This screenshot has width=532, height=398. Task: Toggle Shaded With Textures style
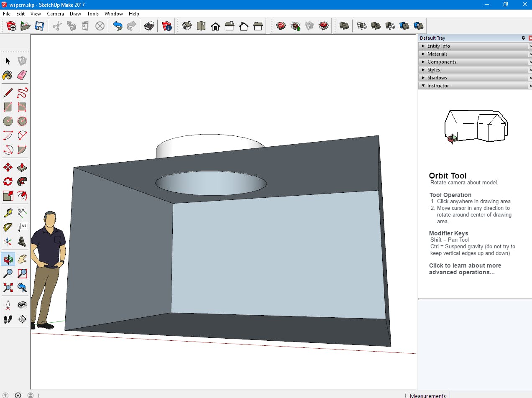pos(404,26)
